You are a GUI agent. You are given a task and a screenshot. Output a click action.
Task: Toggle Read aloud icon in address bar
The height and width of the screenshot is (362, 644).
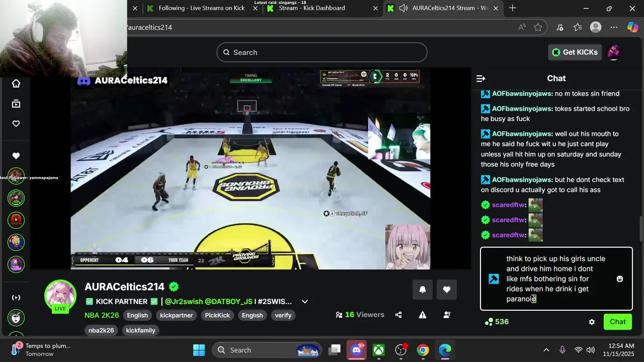tap(523, 27)
